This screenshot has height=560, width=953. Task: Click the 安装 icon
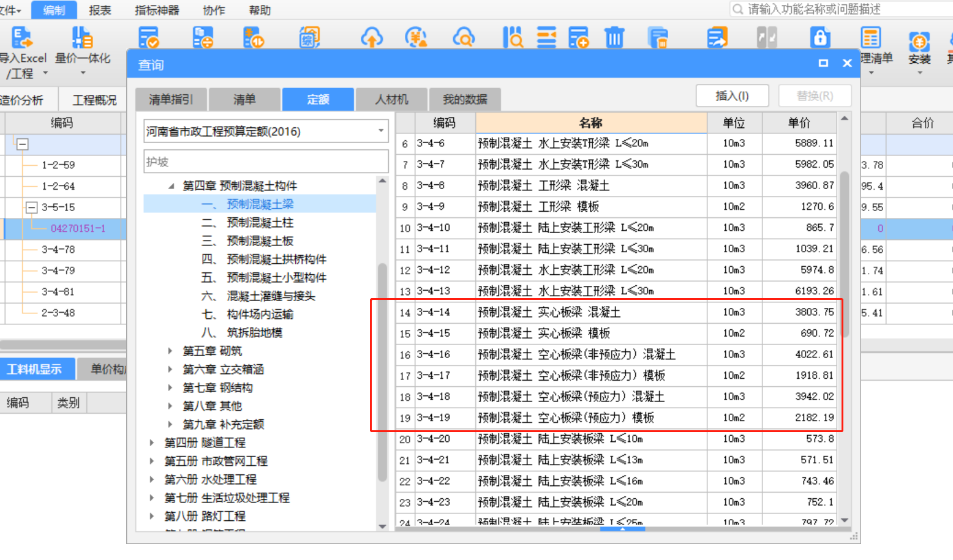click(x=919, y=42)
